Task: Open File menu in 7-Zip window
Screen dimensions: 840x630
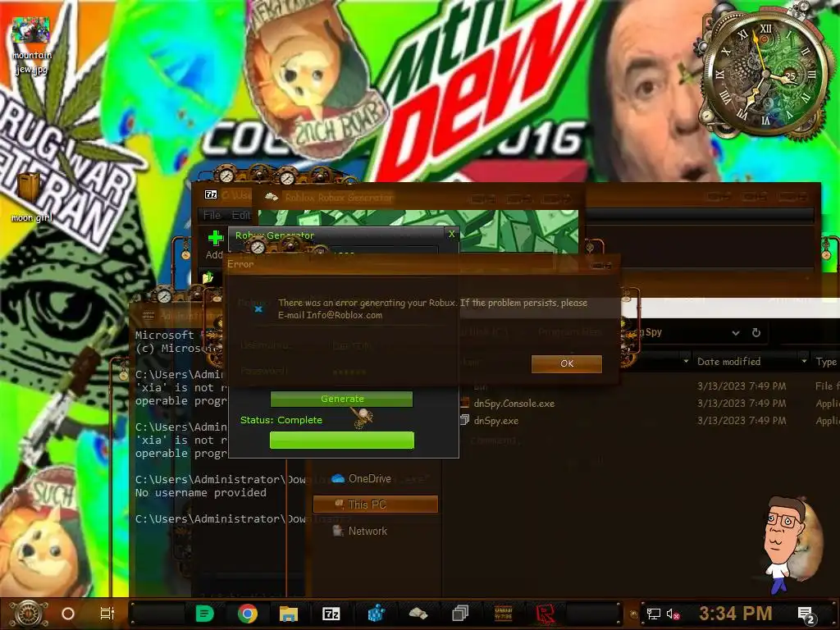Action: pyautogui.click(x=212, y=215)
